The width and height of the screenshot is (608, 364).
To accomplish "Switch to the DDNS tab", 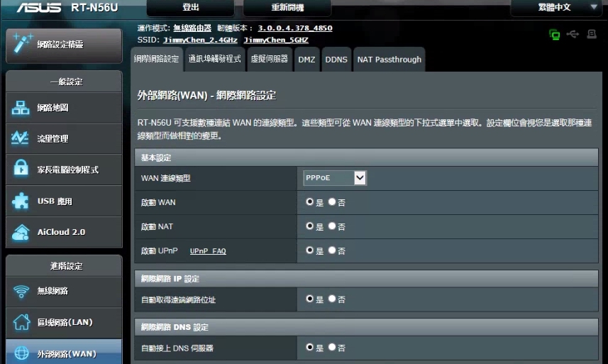I will (336, 60).
